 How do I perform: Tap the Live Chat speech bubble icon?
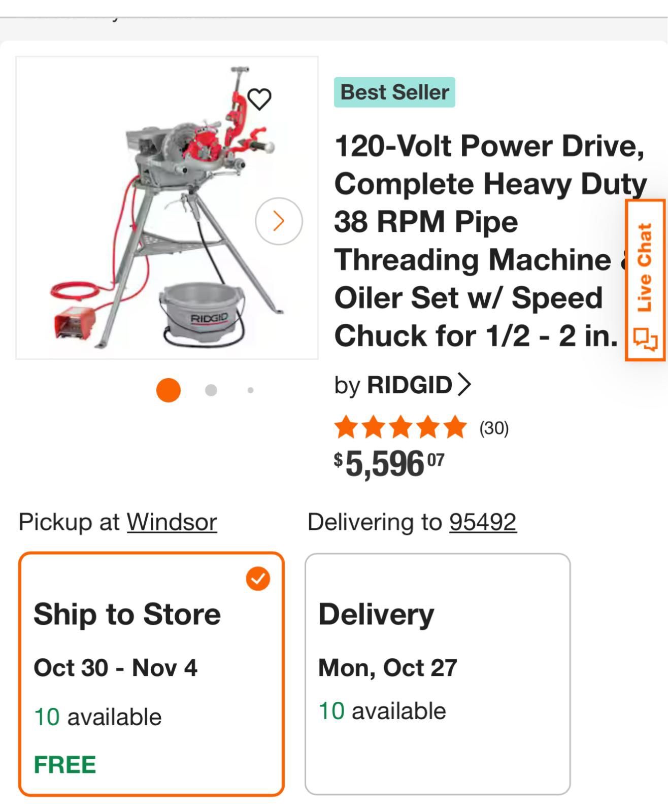pos(645,340)
